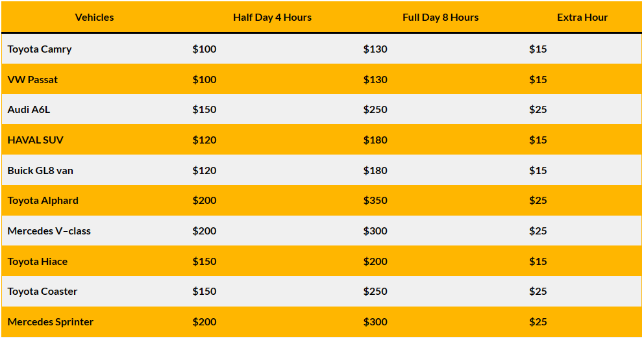644x339 pixels.
Task: Click Toyota Alphard's $350 full day price
Action: click(375, 201)
